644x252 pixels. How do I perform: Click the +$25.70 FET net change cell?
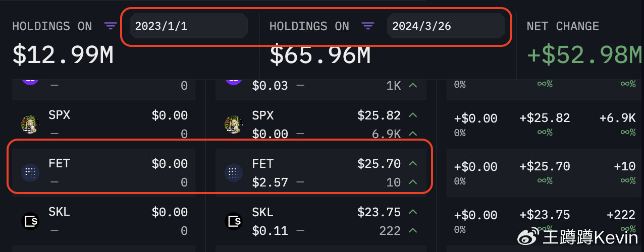pos(545,166)
